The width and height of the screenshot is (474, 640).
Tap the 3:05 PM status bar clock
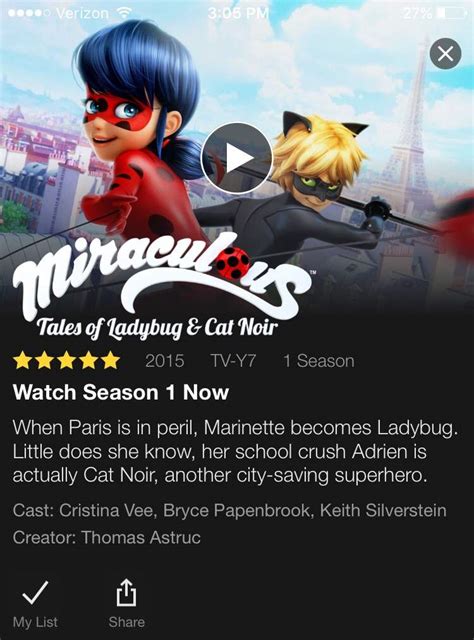click(238, 13)
